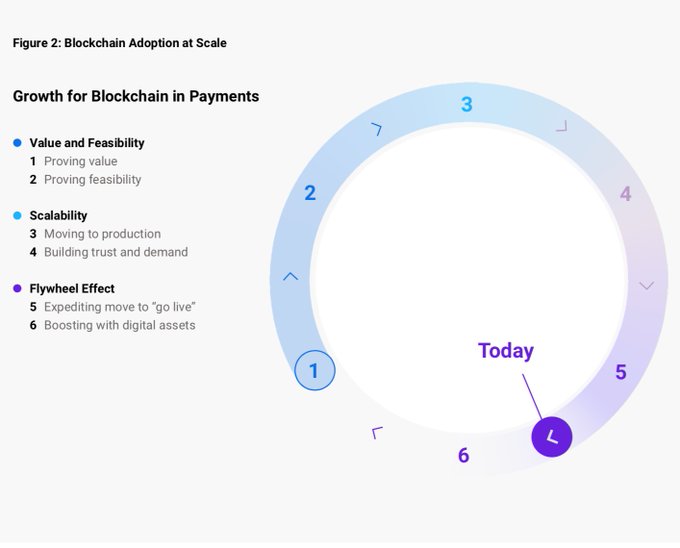
Task: Click the purple clock icon on the ring
Action: [551, 436]
